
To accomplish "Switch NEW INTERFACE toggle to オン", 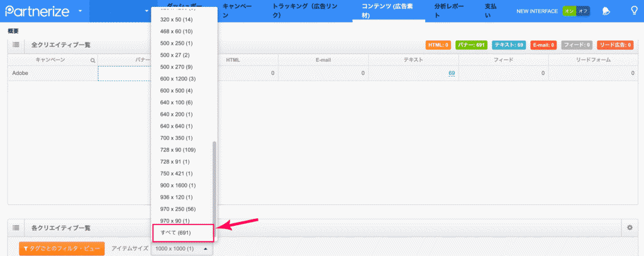I will click(568, 11).
